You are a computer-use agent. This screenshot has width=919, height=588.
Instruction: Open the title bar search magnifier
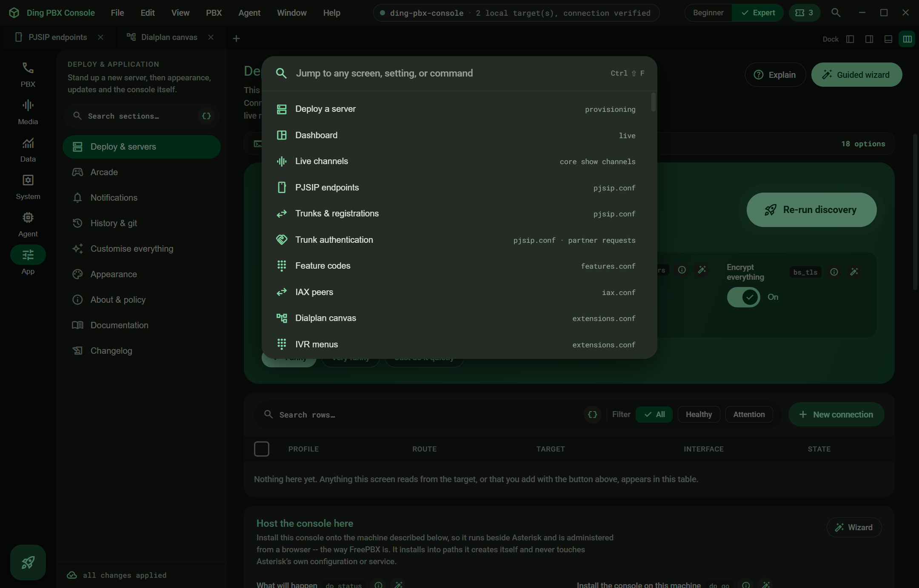click(x=836, y=13)
